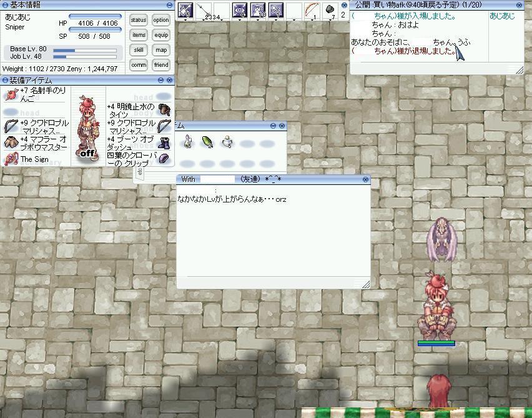Click the clover clip accessory icon
The height and width of the screenshot is (418, 532).
165,159
